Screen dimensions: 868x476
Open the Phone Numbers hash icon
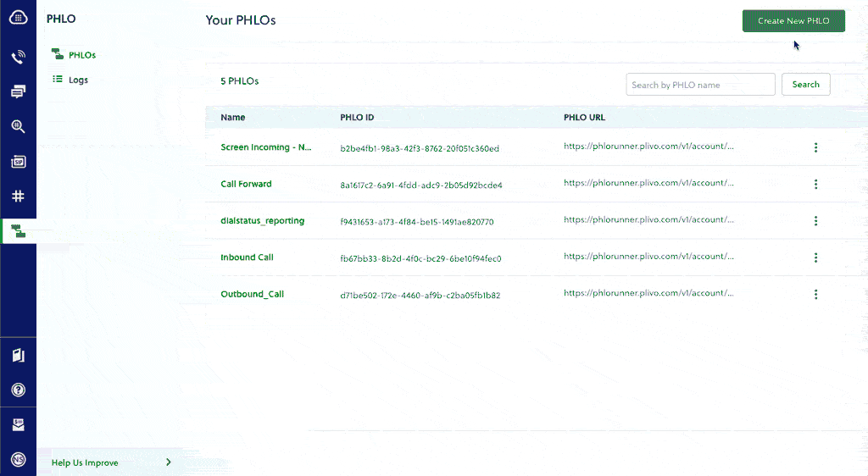pyautogui.click(x=18, y=196)
